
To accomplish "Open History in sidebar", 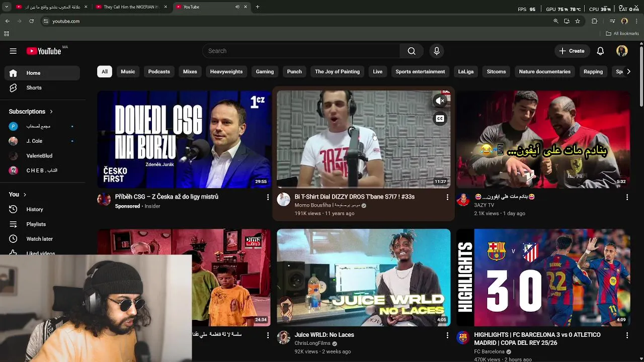I will (x=42, y=209).
